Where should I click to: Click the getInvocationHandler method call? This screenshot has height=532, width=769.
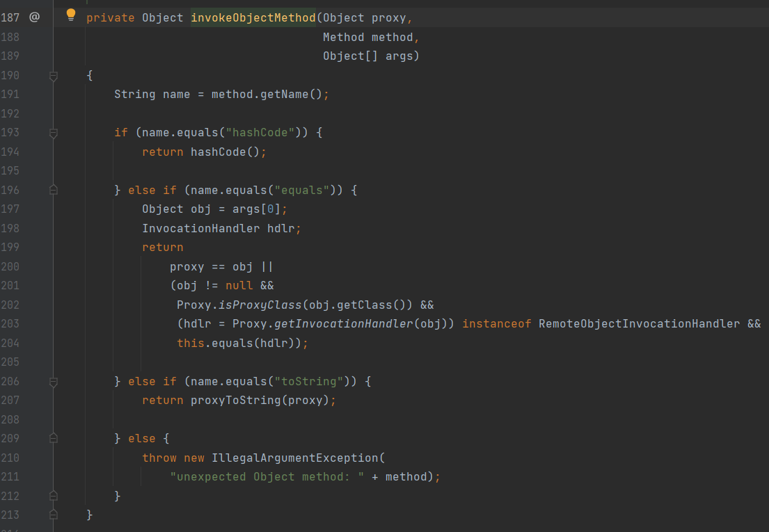[343, 324]
